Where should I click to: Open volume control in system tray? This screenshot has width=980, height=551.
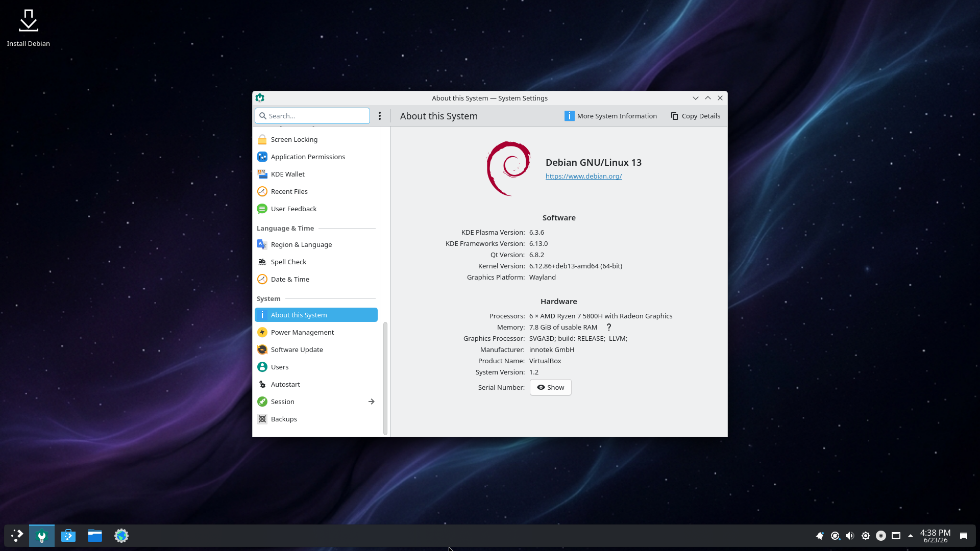[850, 536]
